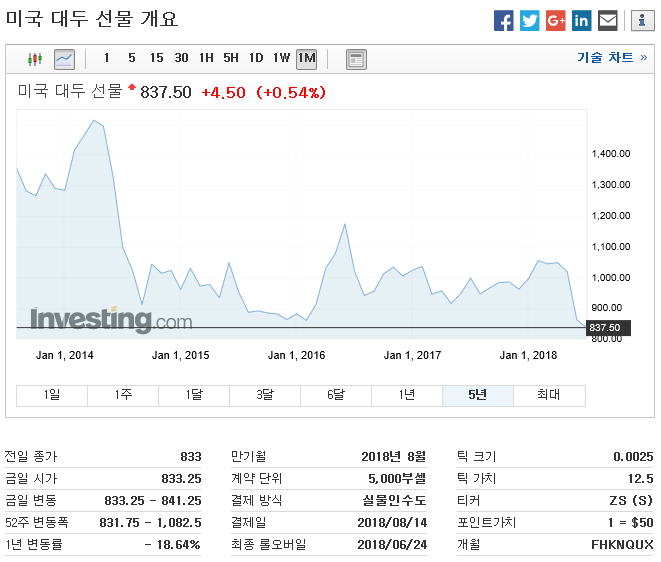Select the 1W interval

point(282,58)
